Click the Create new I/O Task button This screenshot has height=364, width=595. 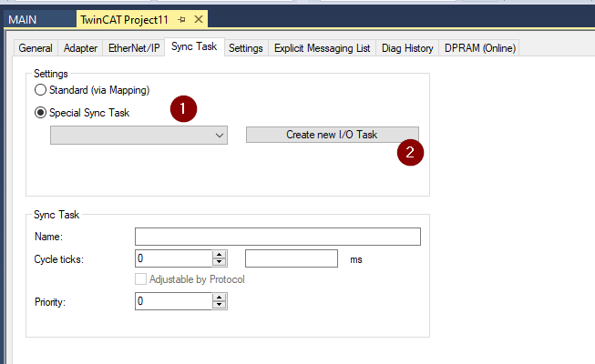point(333,135)
